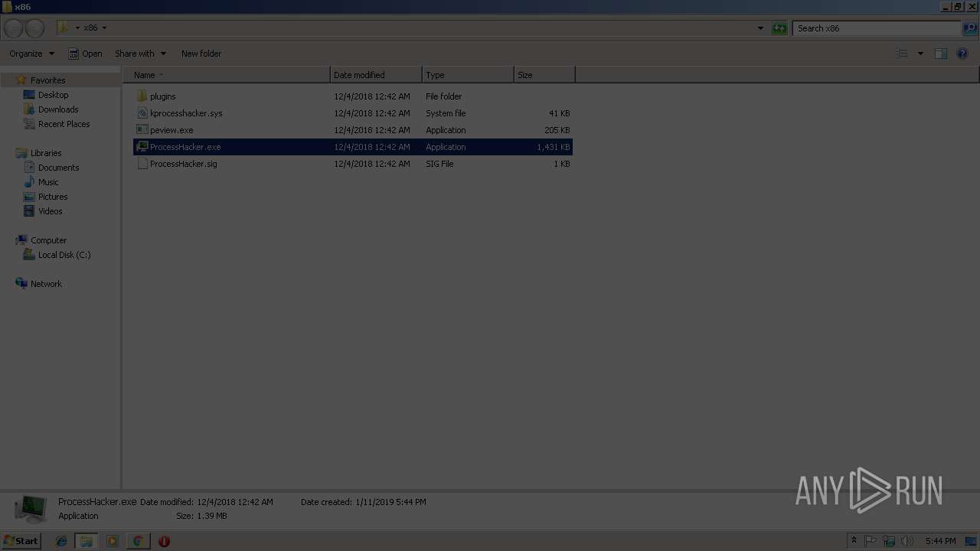
Task: Select the ProcessHacker.exe application icon
Action: 142,147
